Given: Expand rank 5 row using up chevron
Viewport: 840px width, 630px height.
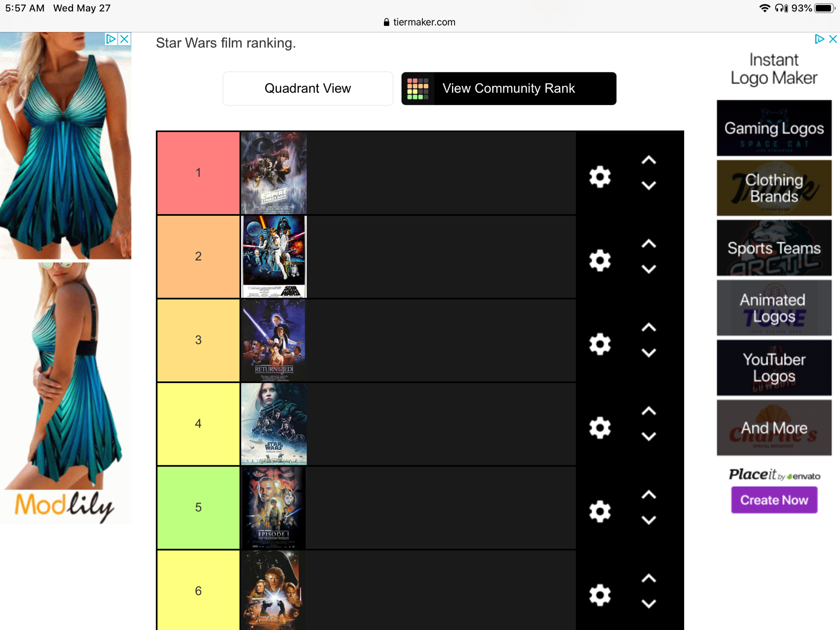Looking at the screenshot, I should 648,496.
